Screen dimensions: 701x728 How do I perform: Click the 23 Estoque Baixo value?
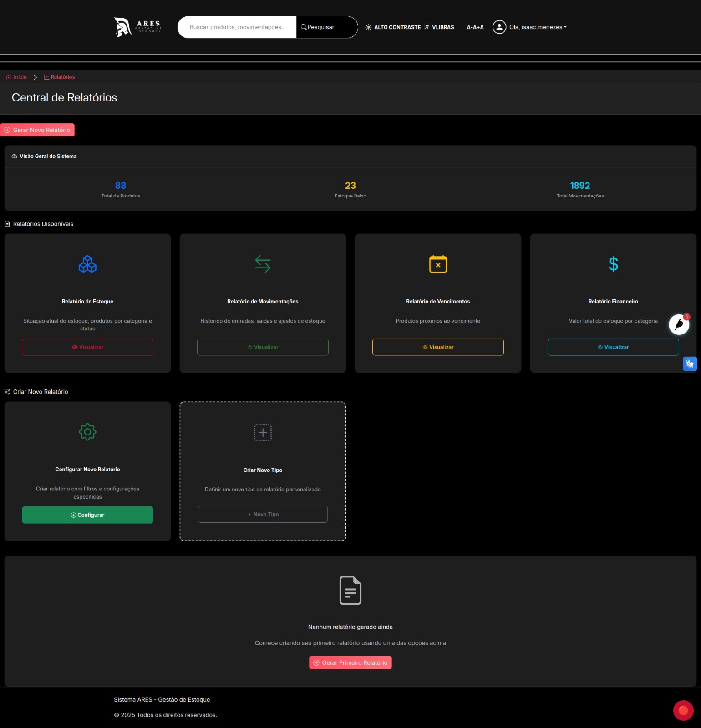[x=350, y=186]
